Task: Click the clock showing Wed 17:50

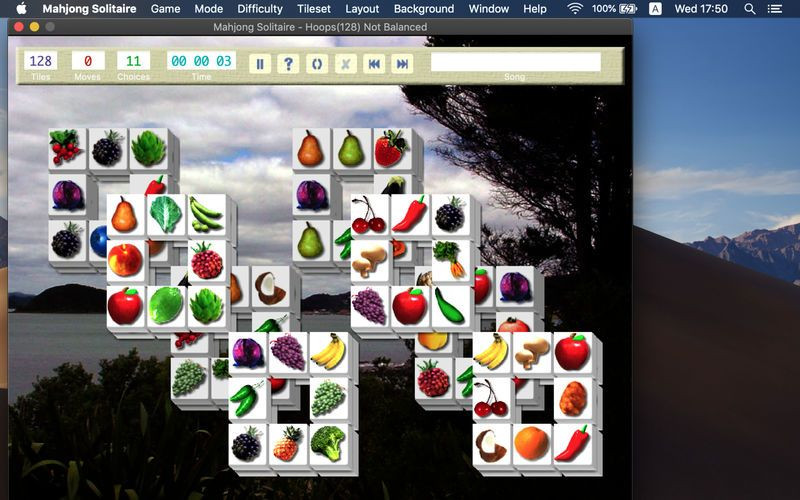Action: pos(701,9)
